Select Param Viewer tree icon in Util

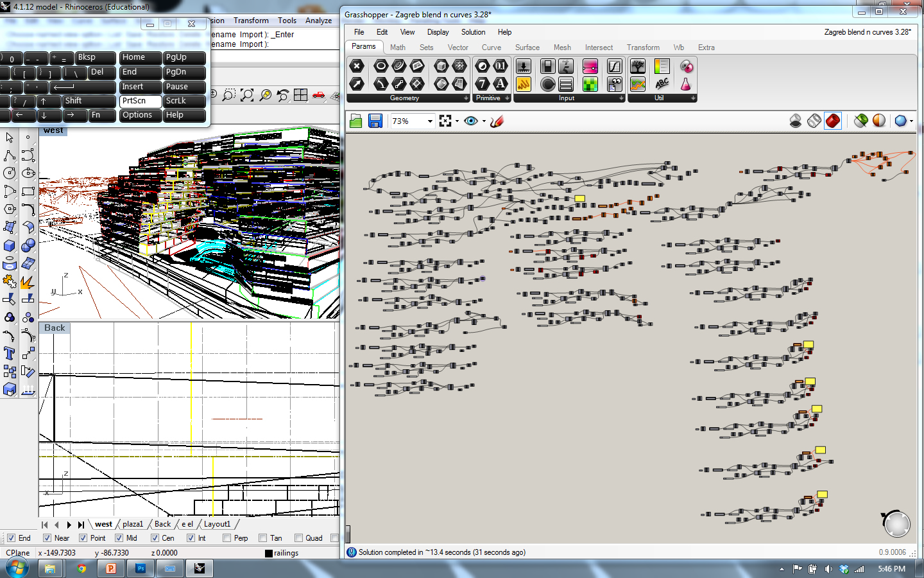coord(638,66)
